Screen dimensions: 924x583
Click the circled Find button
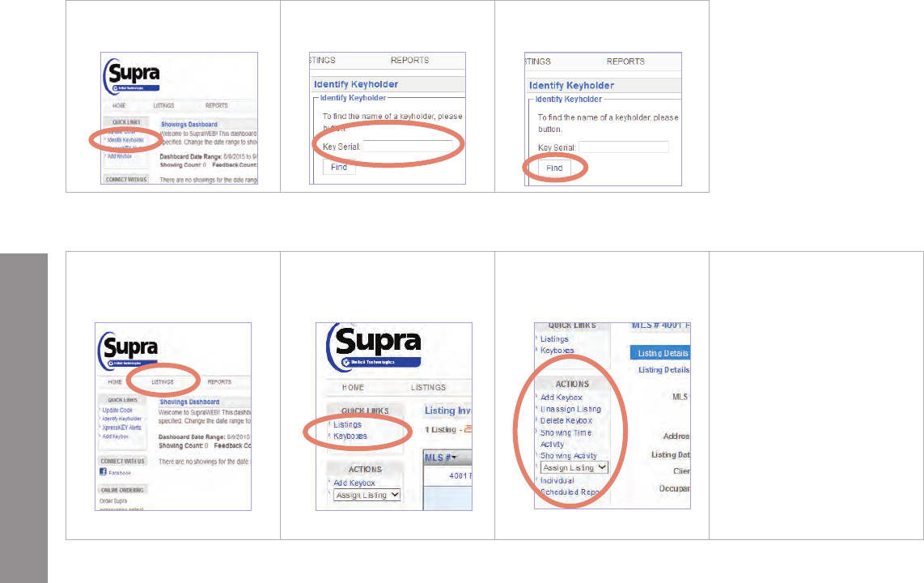554,168
